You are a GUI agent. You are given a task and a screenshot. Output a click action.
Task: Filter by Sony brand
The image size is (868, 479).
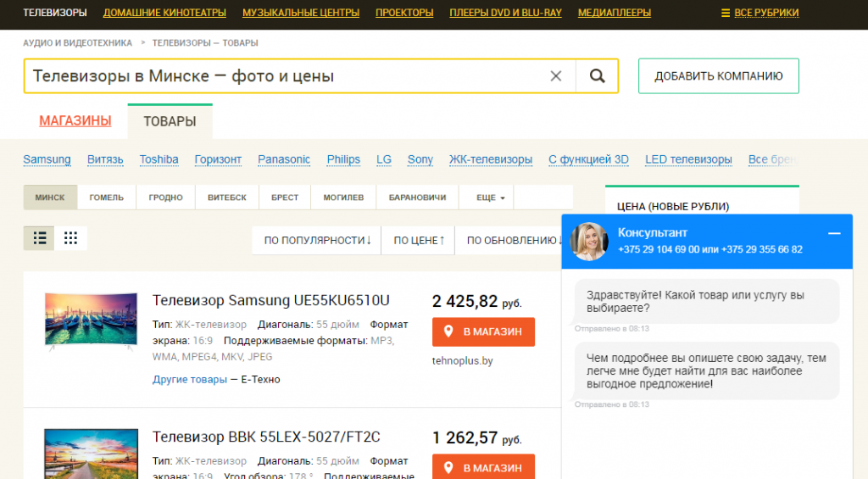point(420,159)
